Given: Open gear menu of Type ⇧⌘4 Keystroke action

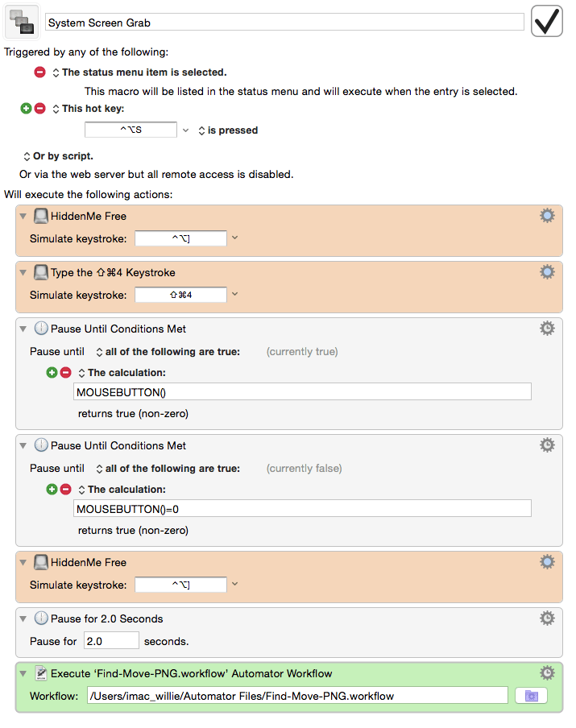Looking at the screenshot, I should pos(547,271).
